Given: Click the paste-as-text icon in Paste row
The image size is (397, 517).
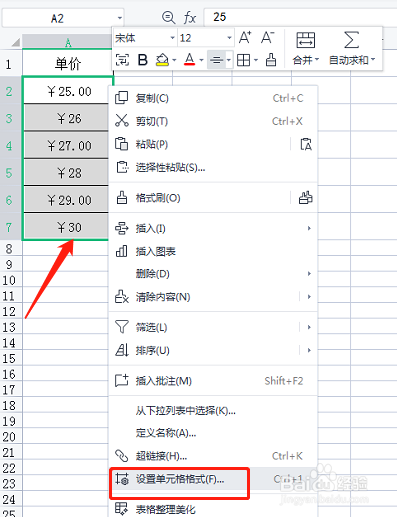Looking at the screenshot, I should 306,144.
